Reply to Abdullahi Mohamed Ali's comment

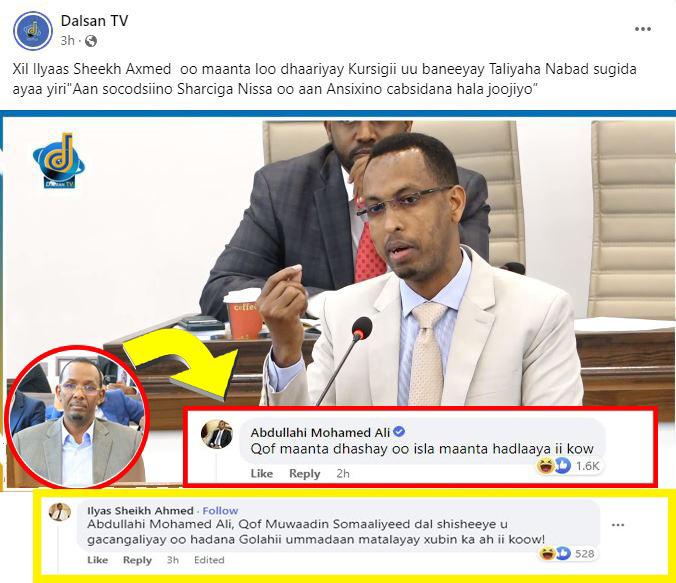coord(304,473)
